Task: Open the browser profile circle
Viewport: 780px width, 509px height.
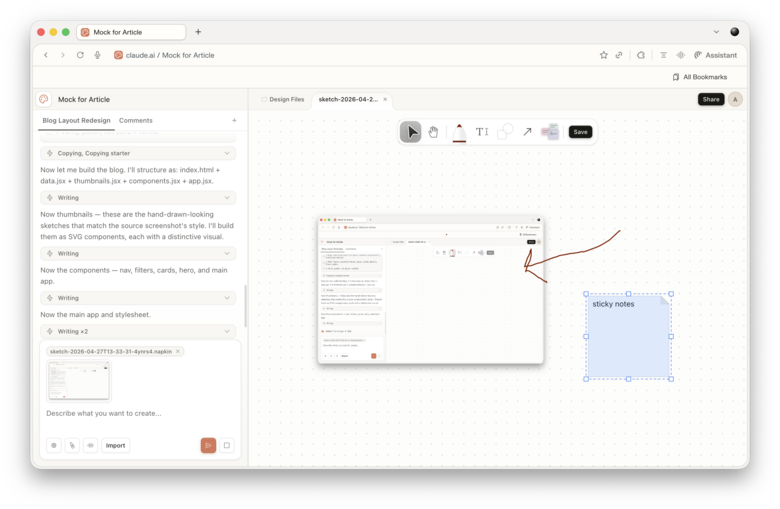Action: pos(734,32)
